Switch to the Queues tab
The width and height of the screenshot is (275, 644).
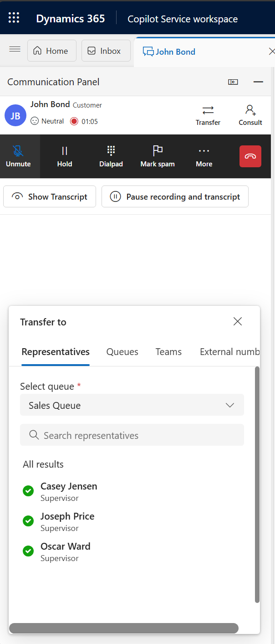click(122, 352)
